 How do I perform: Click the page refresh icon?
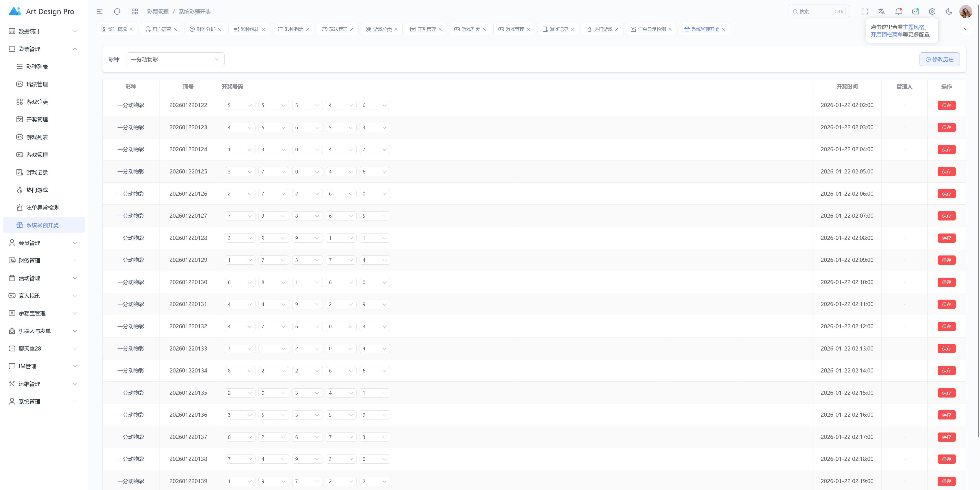pos(117,11)
